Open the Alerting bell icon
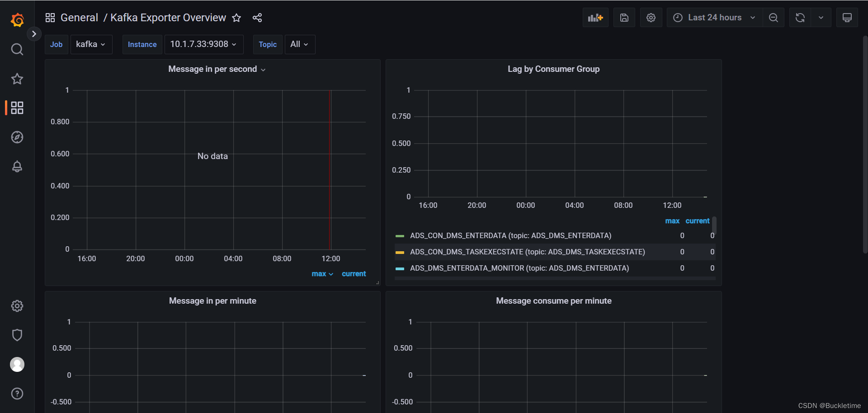The height and width of the screenshot is (413, 868). click(17, 166)
